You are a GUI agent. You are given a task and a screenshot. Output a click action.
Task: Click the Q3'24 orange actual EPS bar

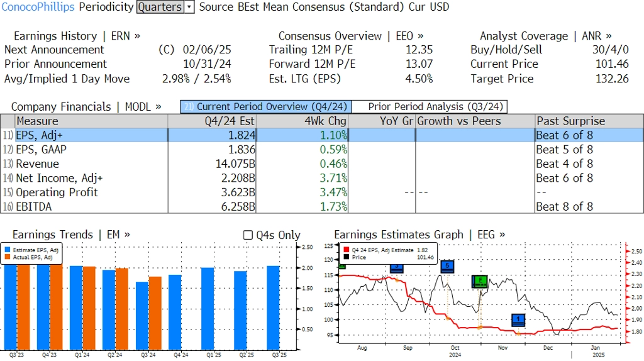tap(155, 313)
